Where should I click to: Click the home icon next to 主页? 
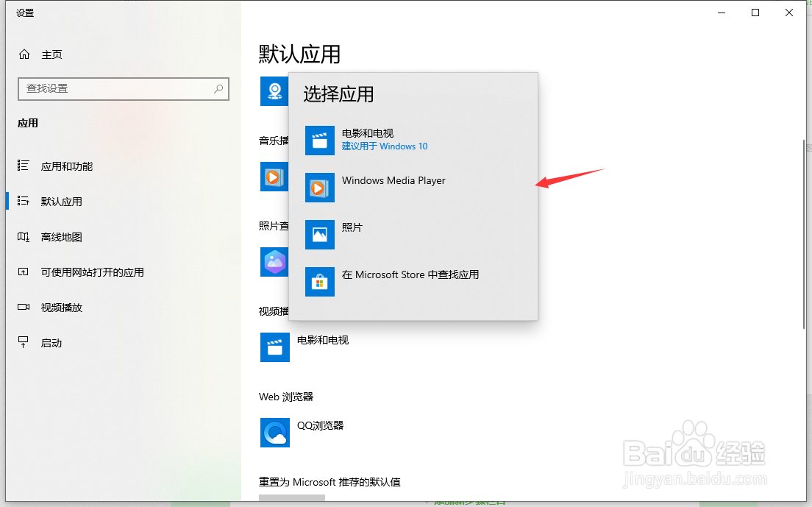[x=23, y=54]
